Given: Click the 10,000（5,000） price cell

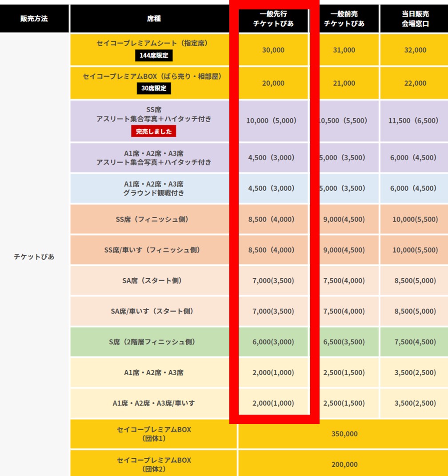Looking at the screenshot, I should click(x=273, y=121).
